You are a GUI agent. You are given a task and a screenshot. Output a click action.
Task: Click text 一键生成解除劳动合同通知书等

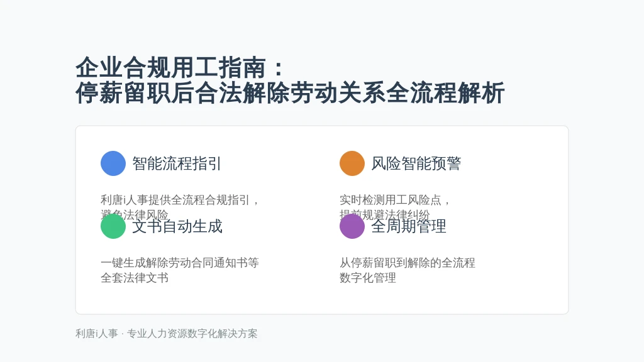click(180, 263)
